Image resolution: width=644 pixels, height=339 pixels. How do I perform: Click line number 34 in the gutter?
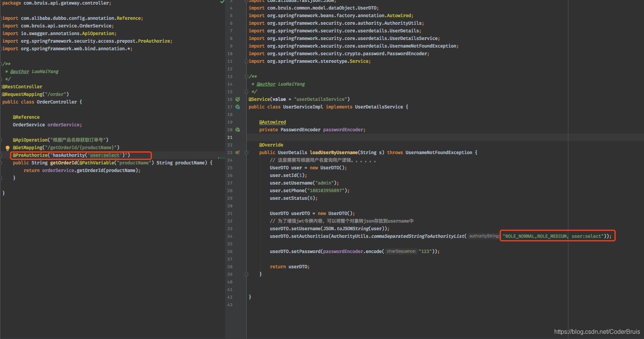click(x=230, y=236)
